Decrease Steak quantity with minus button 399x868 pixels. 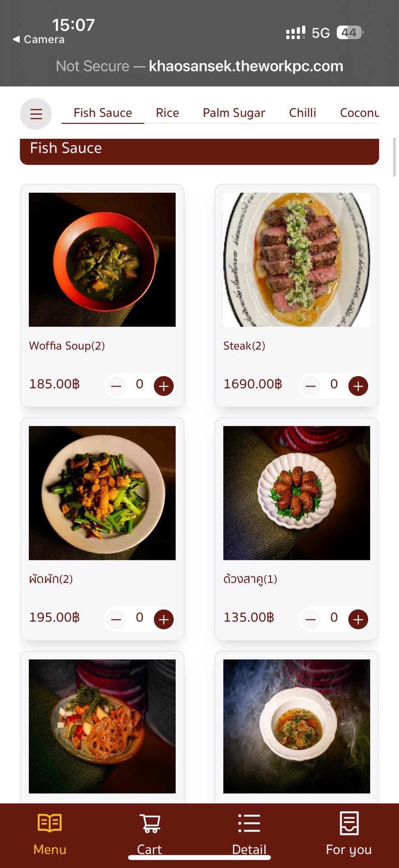[311, 386]
